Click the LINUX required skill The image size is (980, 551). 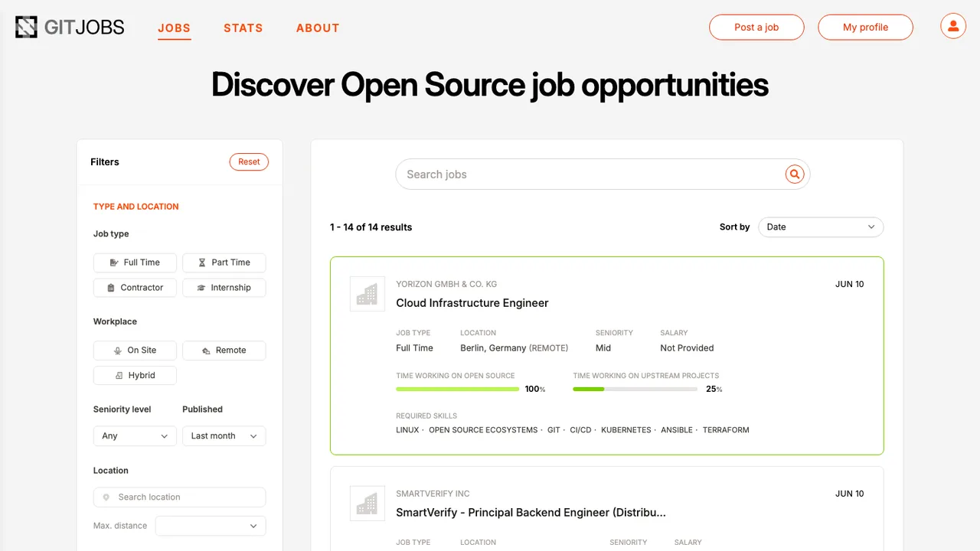coord(407,430)
